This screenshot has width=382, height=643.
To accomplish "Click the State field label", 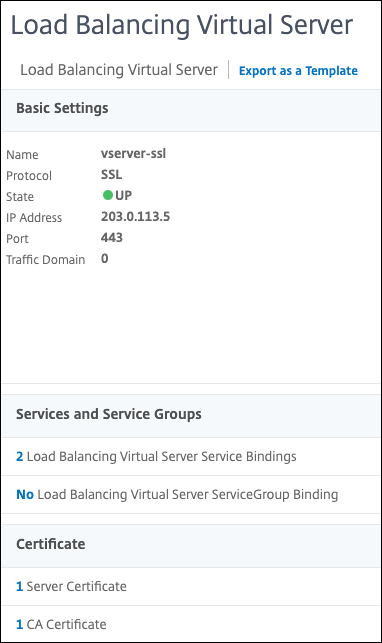I will [x=20, y=197].
